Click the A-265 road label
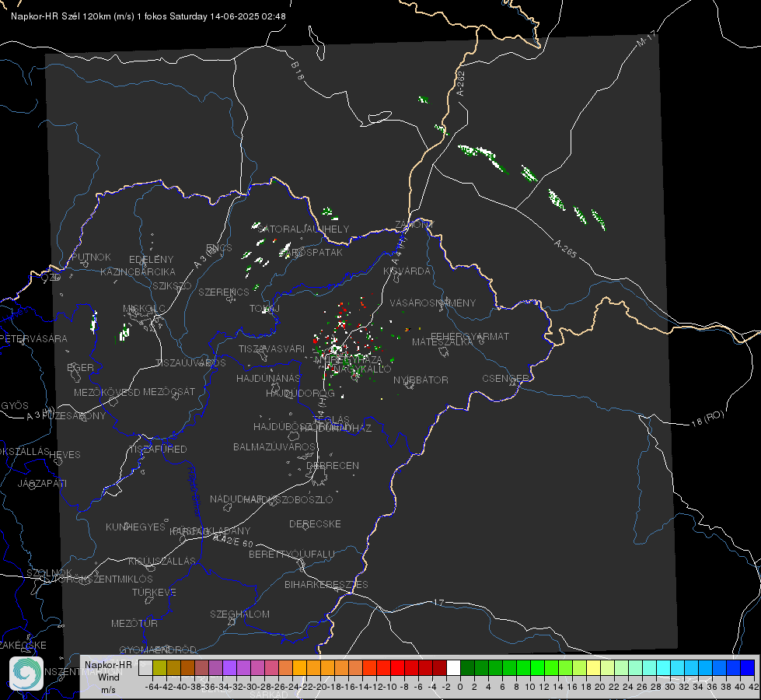761x700 pixels. click(565, 249)
